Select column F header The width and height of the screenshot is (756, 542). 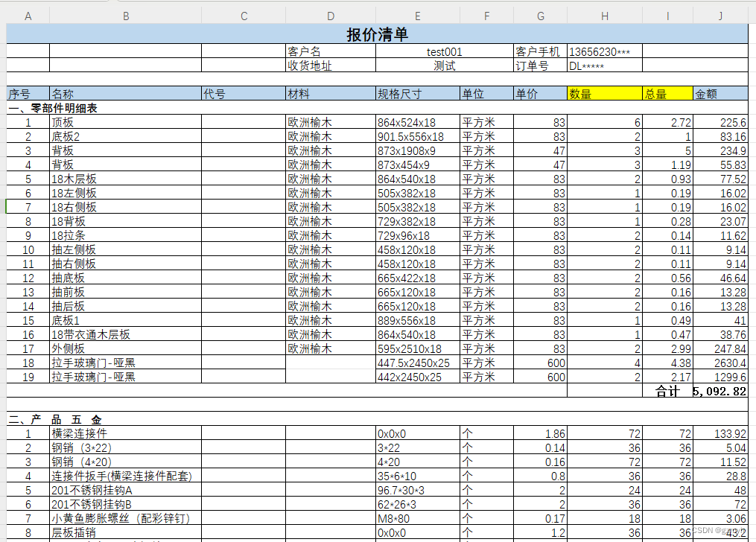pos(486,16)
